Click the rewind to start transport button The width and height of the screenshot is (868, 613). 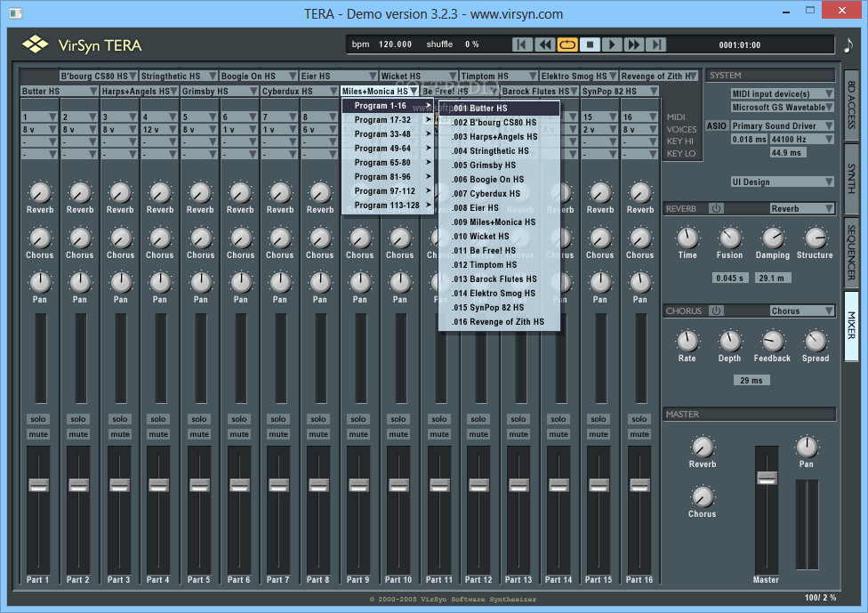[x=522, y=44]
